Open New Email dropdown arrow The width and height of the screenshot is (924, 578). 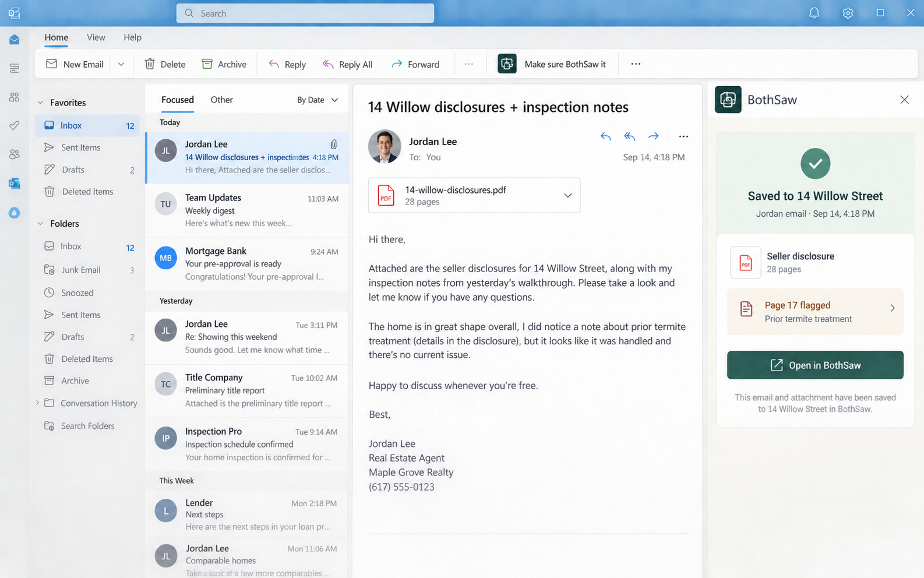[121, 64]
